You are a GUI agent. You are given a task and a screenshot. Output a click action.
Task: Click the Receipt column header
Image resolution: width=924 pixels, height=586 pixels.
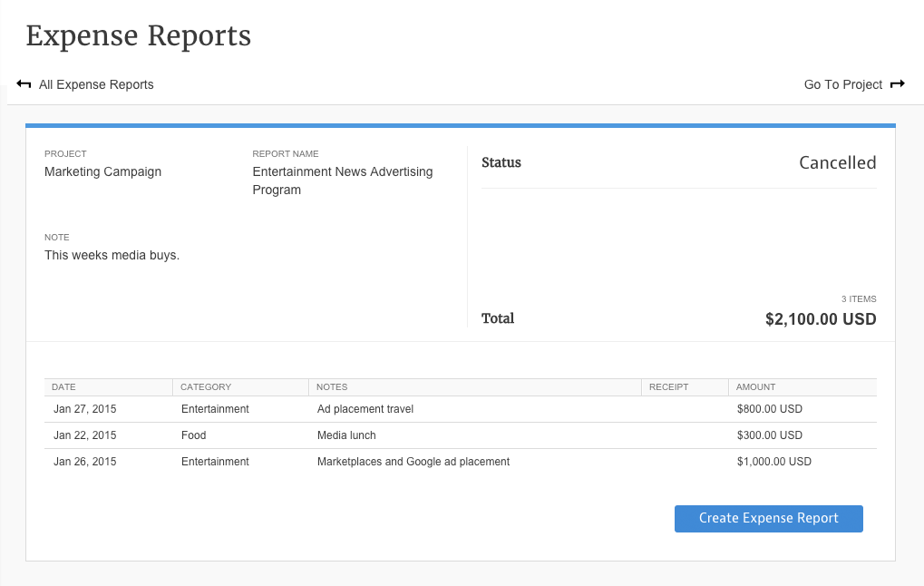click(668, 387)
